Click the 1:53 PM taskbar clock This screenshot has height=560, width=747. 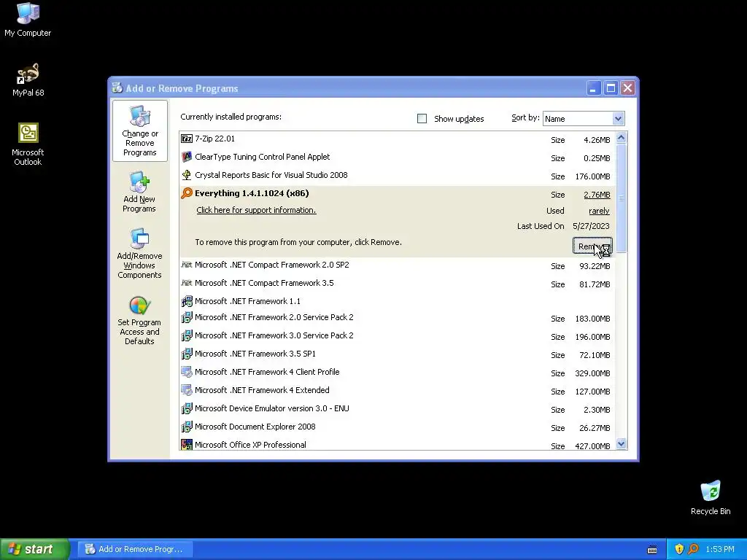(x=720, y=549)
